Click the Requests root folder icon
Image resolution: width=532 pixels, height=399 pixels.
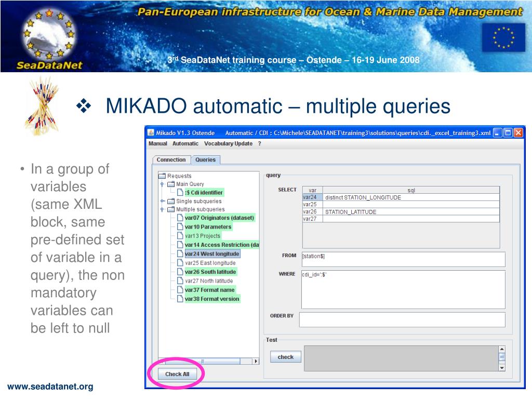coord(162,176)
